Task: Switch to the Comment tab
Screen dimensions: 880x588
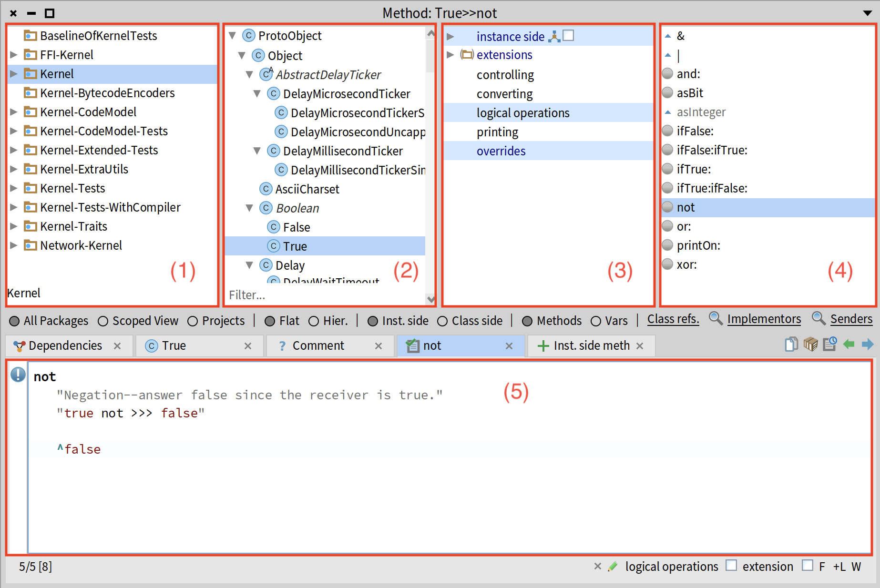Action: pos(318,346)
